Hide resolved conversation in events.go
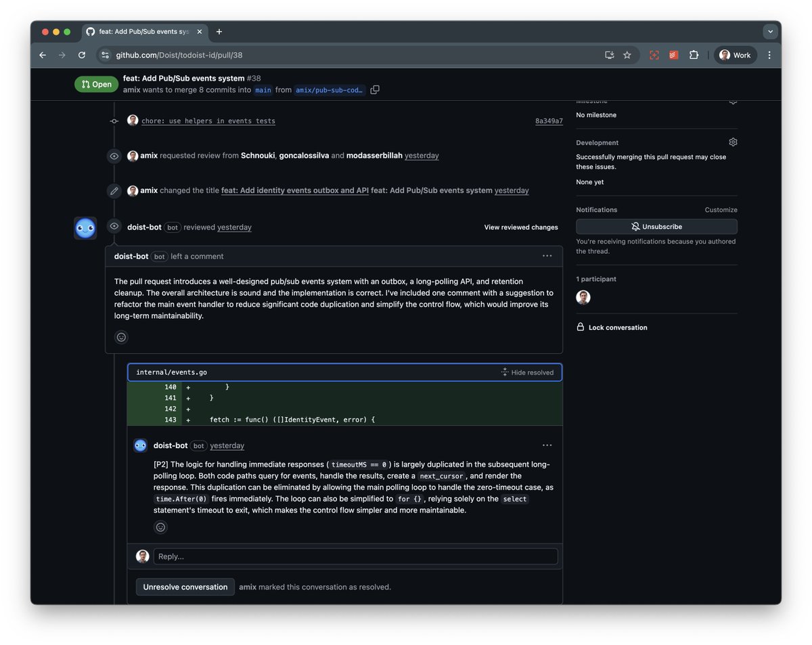 (x=527, y=372)
